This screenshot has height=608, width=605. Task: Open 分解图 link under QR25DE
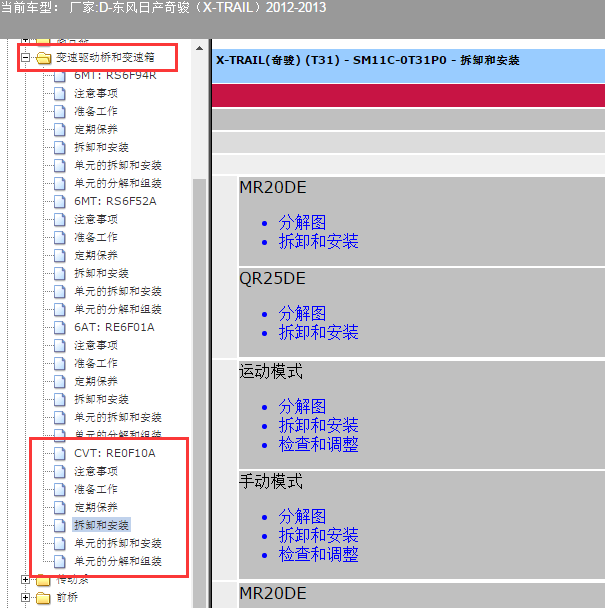[x=302, y=313]
